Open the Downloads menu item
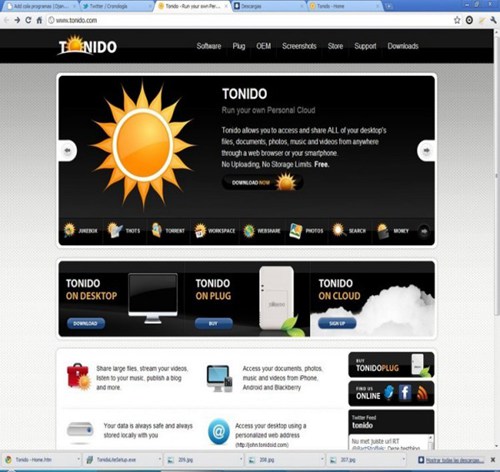Image resolution: width=500 pixels, height=472 pixels. click(403, 46)
